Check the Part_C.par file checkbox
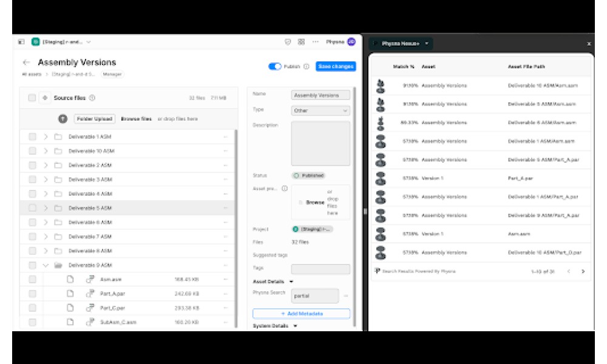Screen dimensions: 607x364 (x=33, y=308)
